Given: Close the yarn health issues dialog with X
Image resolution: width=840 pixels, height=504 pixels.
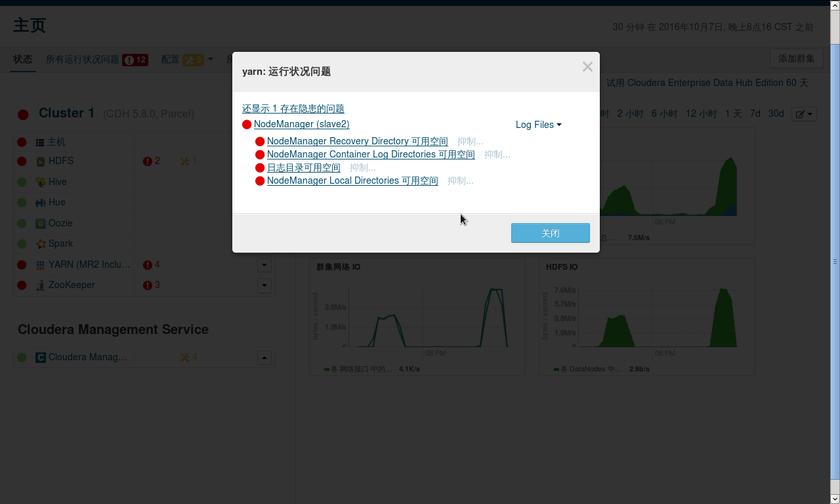Looking at the screenshot, I should [x=587, y=67].
